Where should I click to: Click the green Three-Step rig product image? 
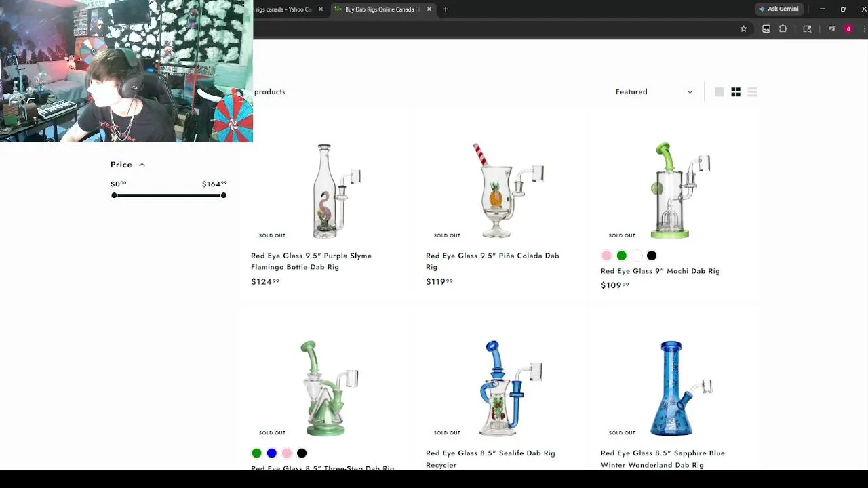tap(328, 388)
